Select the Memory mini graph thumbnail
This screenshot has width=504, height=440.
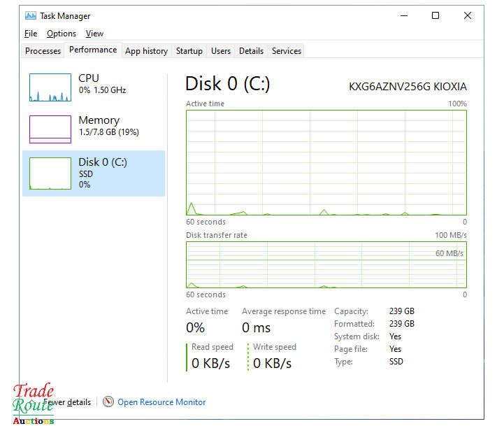coord(50,129)
